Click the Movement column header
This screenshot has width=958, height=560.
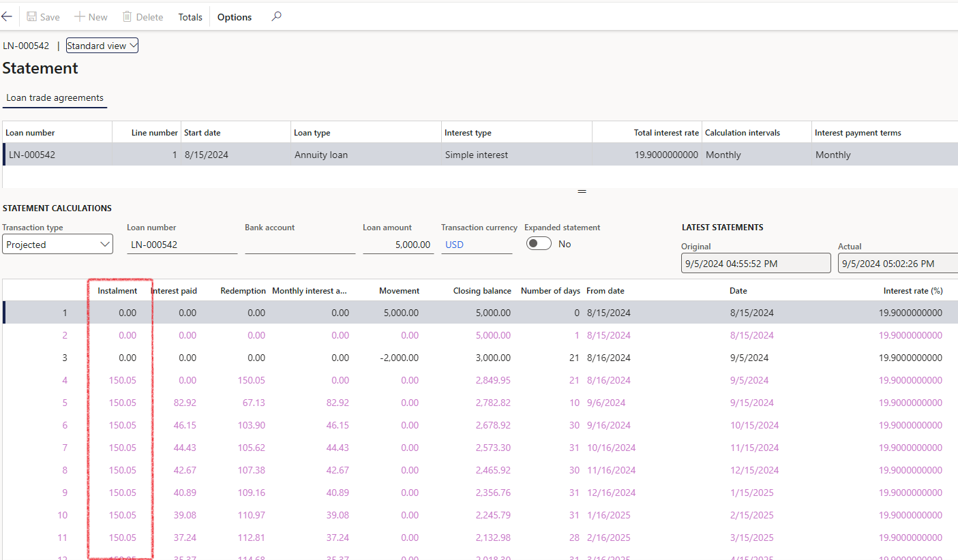[399, 291]
